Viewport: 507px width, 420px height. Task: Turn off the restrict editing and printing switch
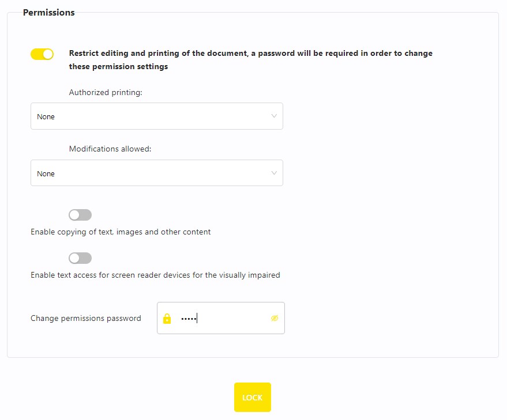point(42,54)
